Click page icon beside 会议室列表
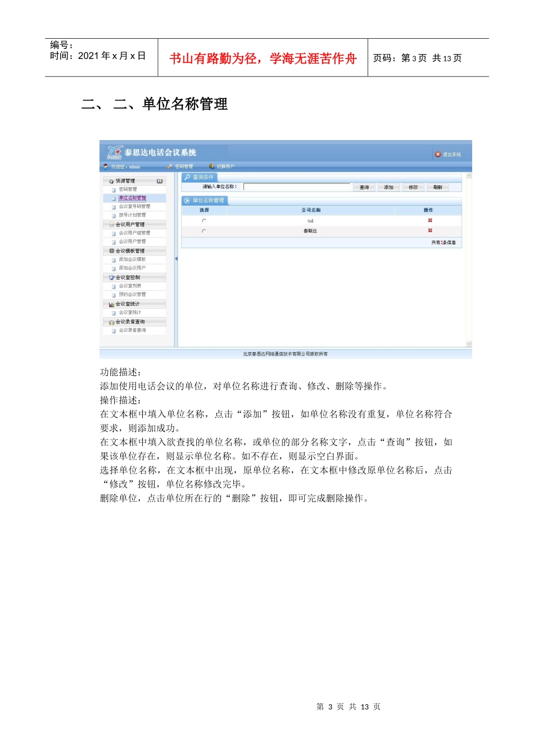The height and width of the screenshot is (756, 534). [x=114, y=286]
